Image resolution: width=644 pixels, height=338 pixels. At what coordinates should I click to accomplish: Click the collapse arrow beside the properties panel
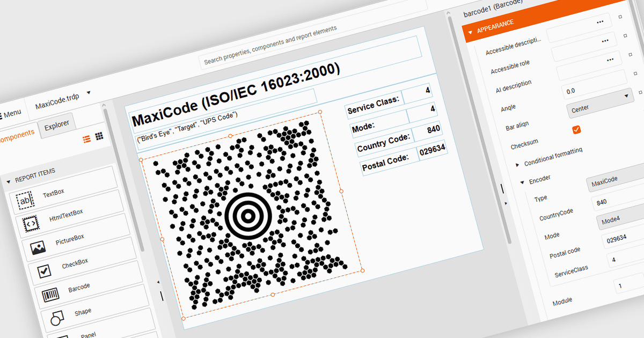(x=505, y=204)
